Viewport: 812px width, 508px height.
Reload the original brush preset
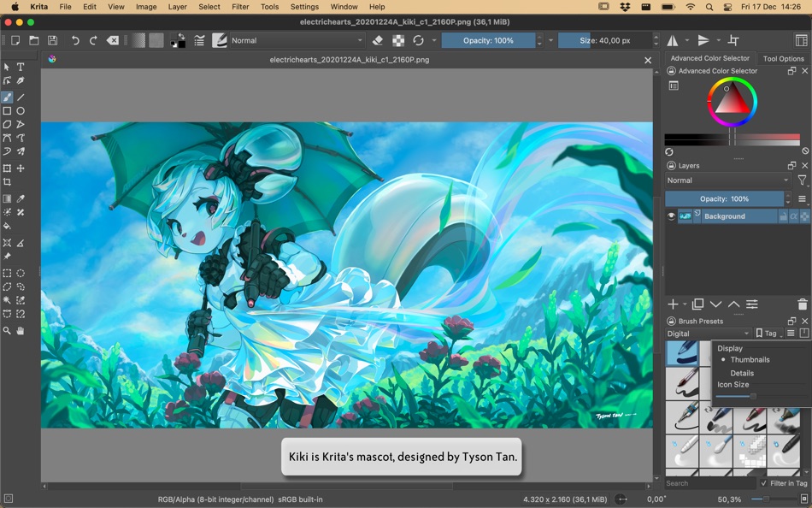pyautogui.click(x=419, y=40)
